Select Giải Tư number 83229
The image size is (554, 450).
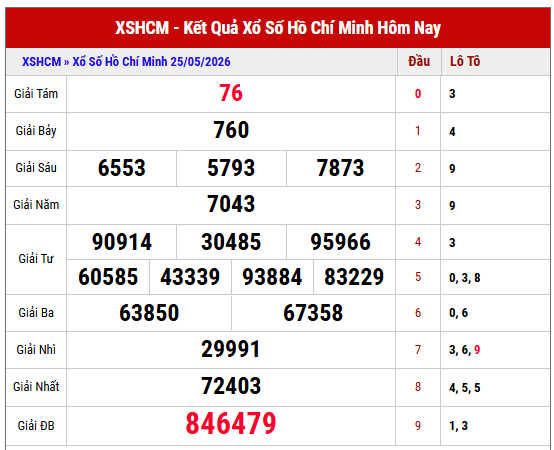(354, 277)
